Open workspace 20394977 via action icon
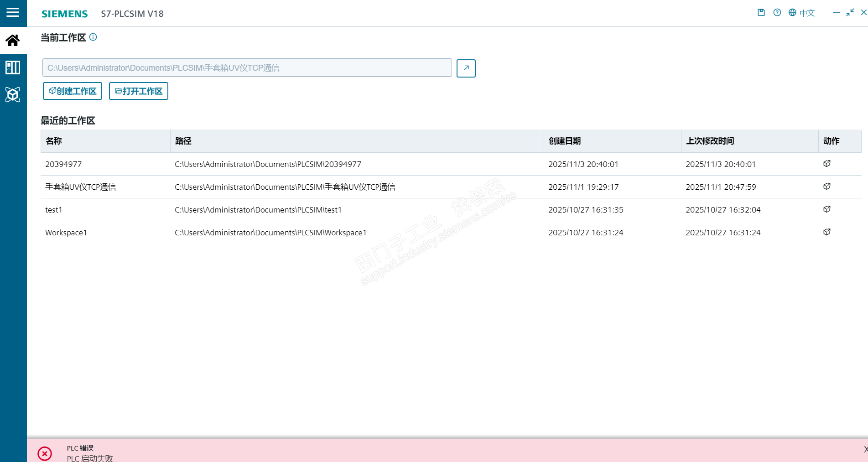Image resolution: width=868 pixels, height=462 pixels. click(x=827, y=164)
